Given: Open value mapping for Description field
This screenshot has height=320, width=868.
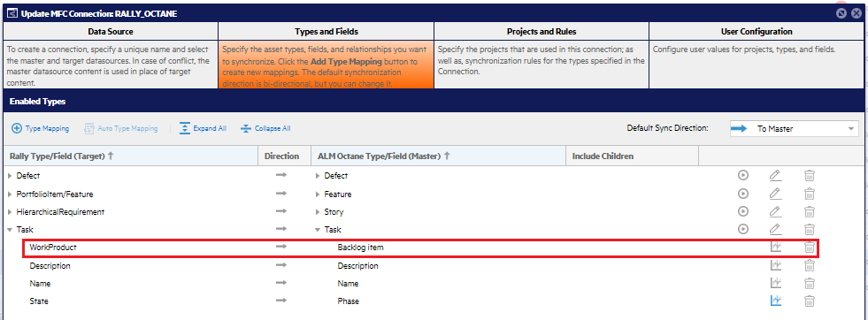Looking at the screenshot, I should pos(776,265).
